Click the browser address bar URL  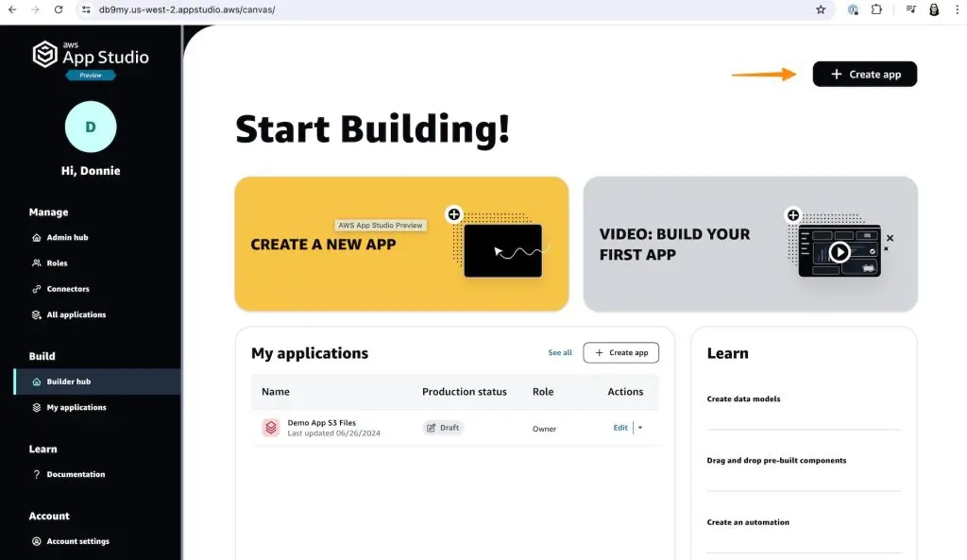(x=189, y=9)
